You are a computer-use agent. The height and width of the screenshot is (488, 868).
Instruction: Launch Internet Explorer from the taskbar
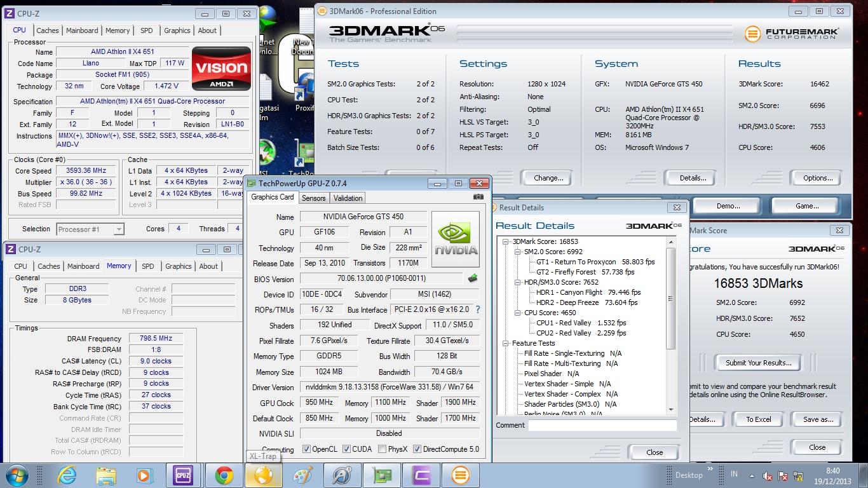67,475
